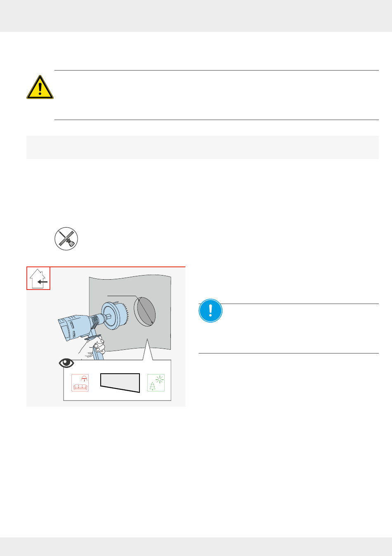Click the yellow warning triangle icon
The width and height of the screenshot is (392, 556).
[x=40, y=87]
